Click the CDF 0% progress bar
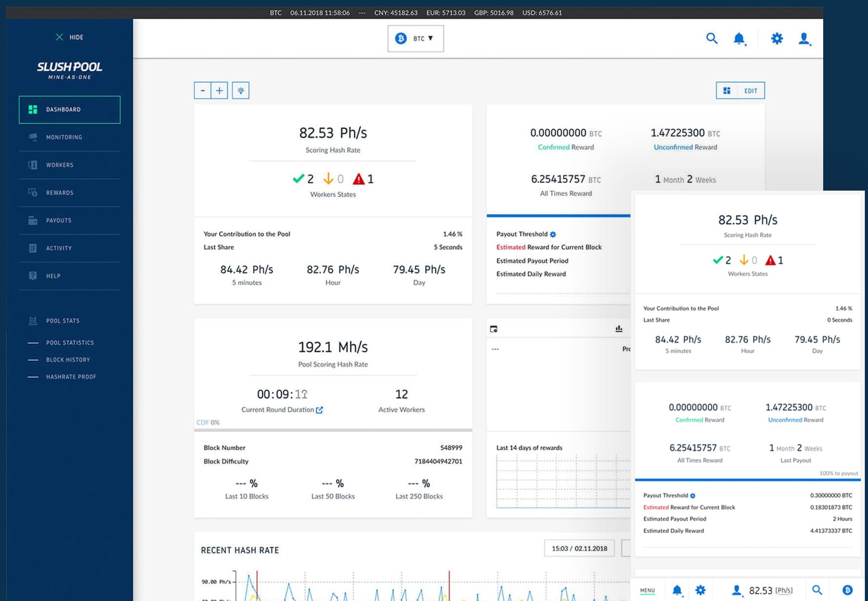 pyautogui.click(x=333, y=430)
